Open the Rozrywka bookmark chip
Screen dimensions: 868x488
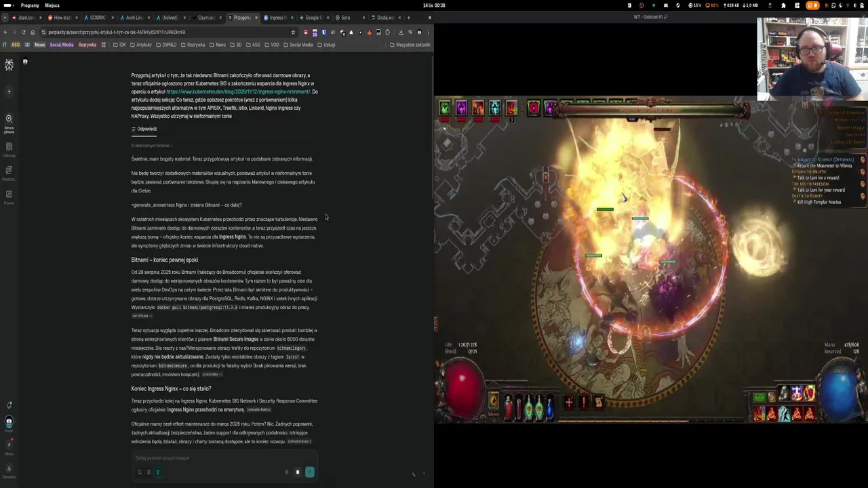[87, 45]
